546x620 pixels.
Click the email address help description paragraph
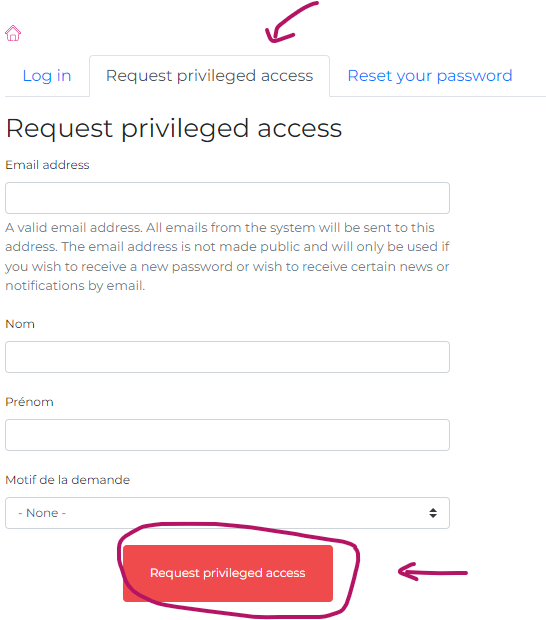click(227, 256)
